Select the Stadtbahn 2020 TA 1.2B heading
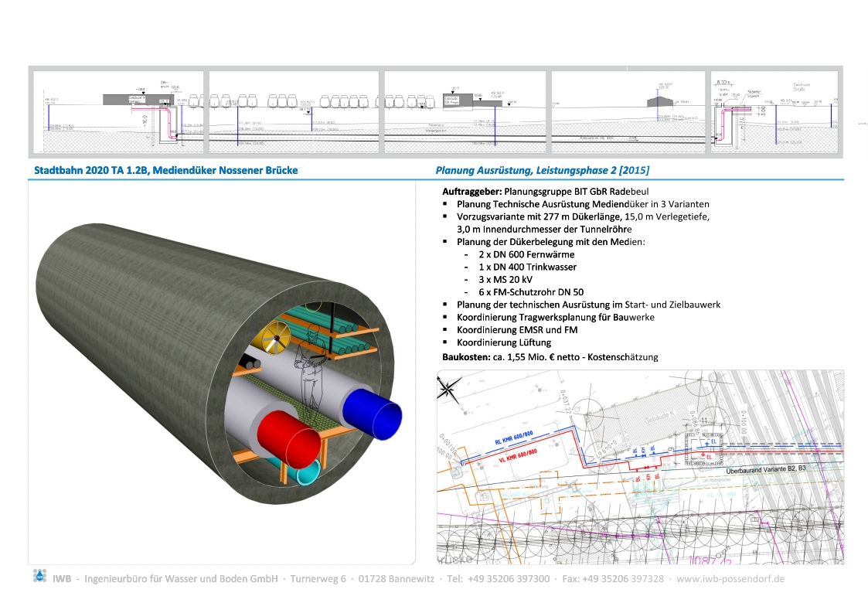This screenshot has height=613, width=868. click(166, 170)
